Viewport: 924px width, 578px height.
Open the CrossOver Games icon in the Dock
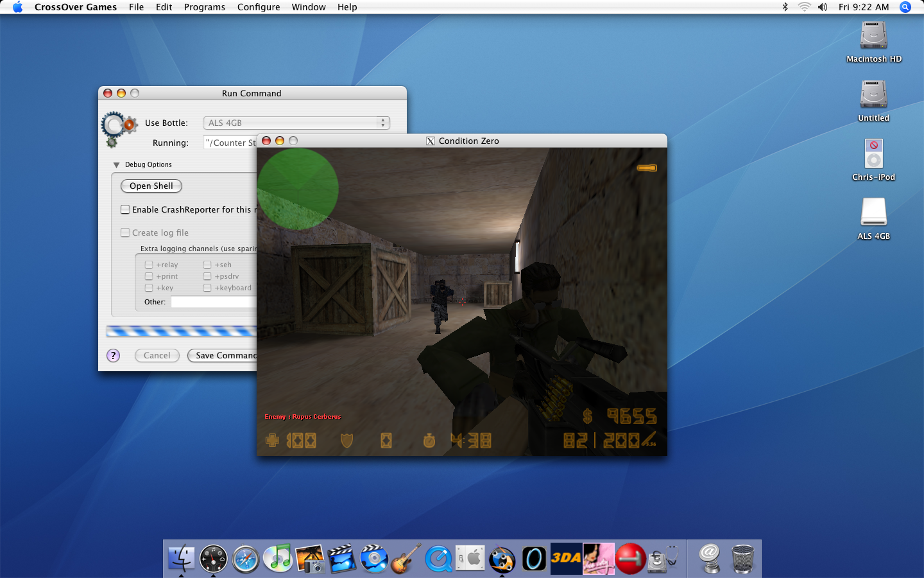pyautogui.click(x=502, y=559)
